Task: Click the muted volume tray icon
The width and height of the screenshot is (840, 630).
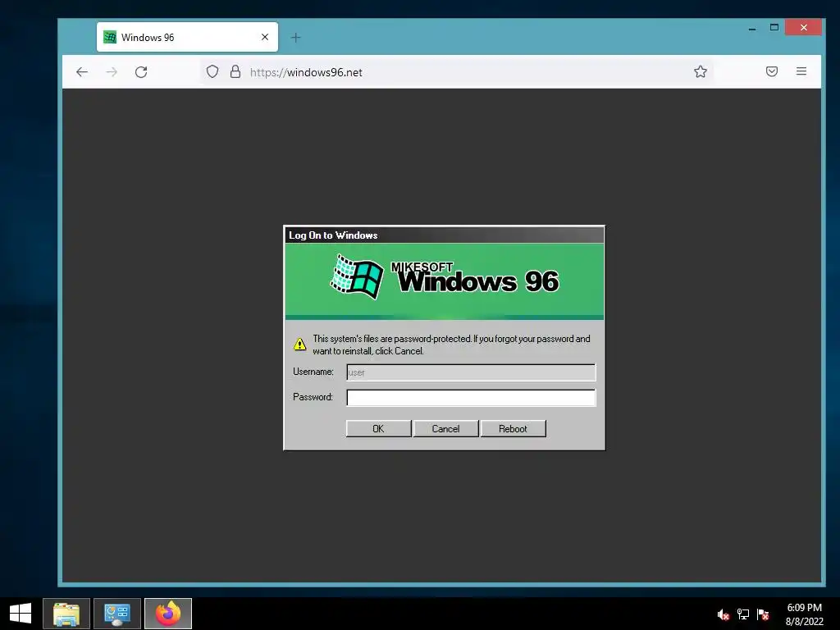Action: pos(724,614)
